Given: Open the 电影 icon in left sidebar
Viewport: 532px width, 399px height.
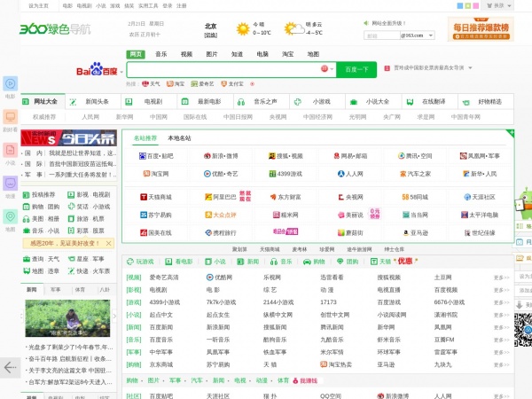Looking at the screenshot, I should click(10, 84).
